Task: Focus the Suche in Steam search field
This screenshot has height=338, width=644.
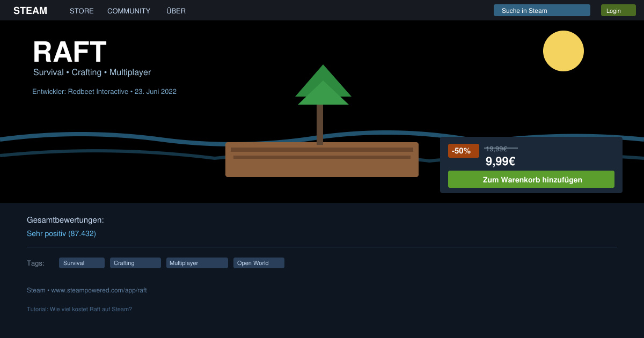Action: coord(542,10)
